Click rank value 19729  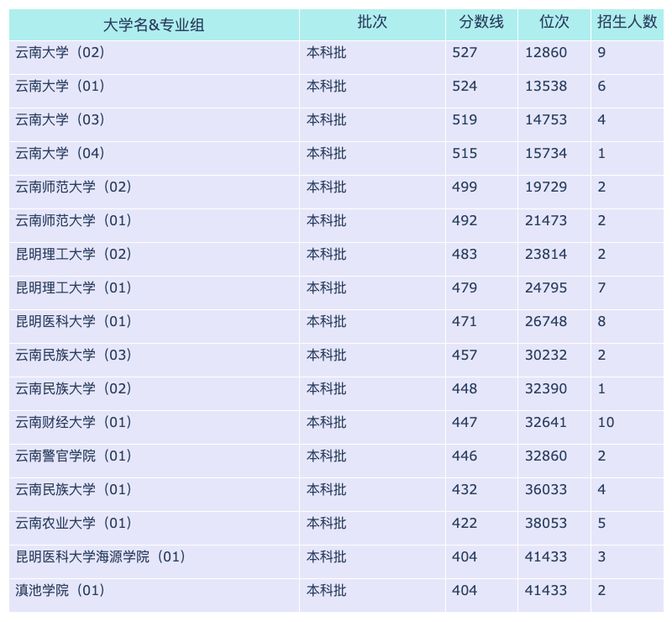(546, 187)
